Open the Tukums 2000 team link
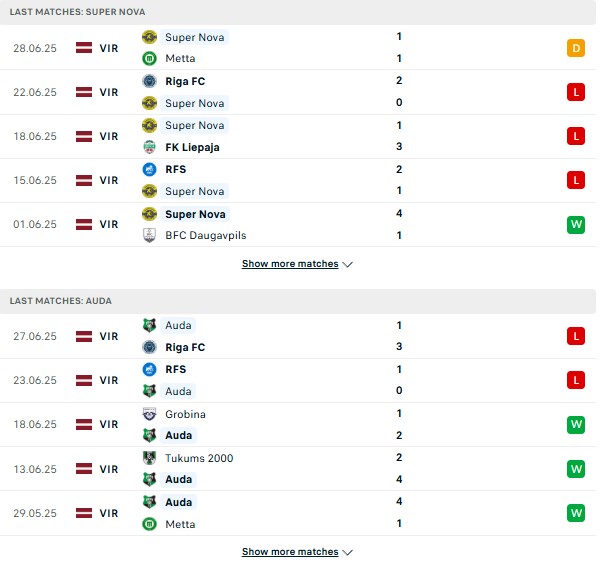 point(199,458)
